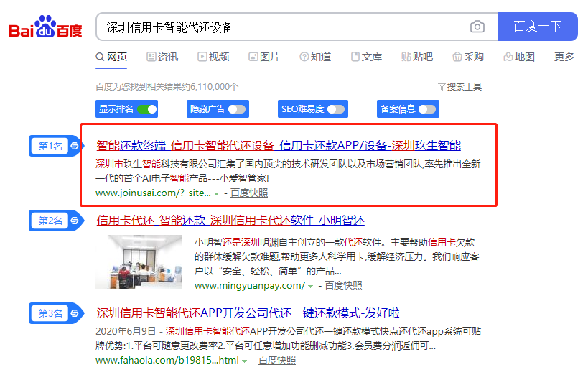Open result 深圳信用卡智能代还APP开发公司代还一键还款模式
This screenshot has height=375, width=588.
tap(248, 312)
